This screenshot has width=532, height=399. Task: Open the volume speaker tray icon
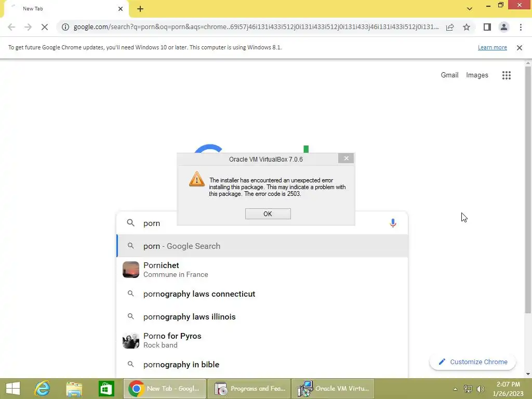pos(481,389)
